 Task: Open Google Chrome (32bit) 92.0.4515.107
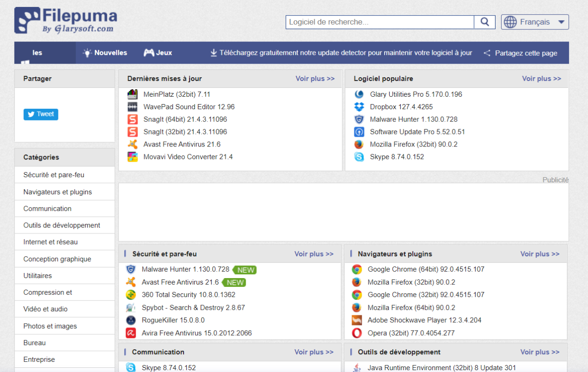tap(426, 295)
